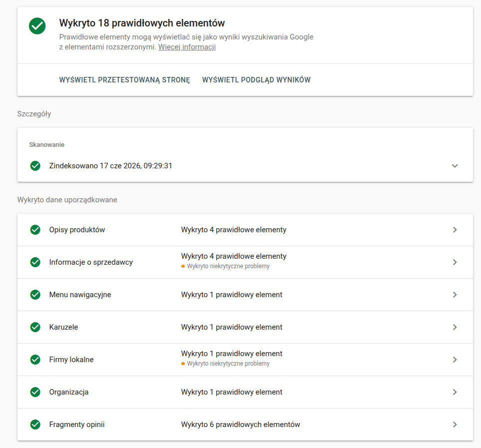Click the large green checkmark icon in header
This screenshot has height=448, width=481.
pos(37,26)
